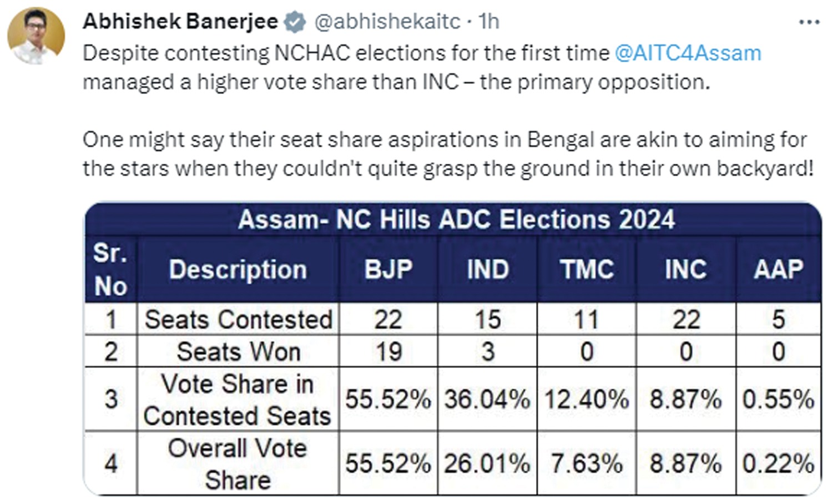Open the @AITC4Assam mention
The width and height of the screenshot is (838, 504).
click(x=688, y=53)
